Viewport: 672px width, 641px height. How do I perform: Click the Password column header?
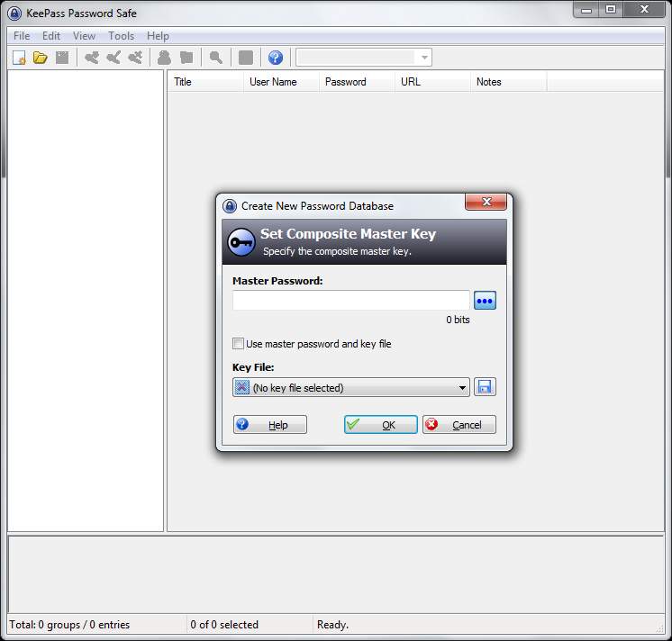(357, 82)
